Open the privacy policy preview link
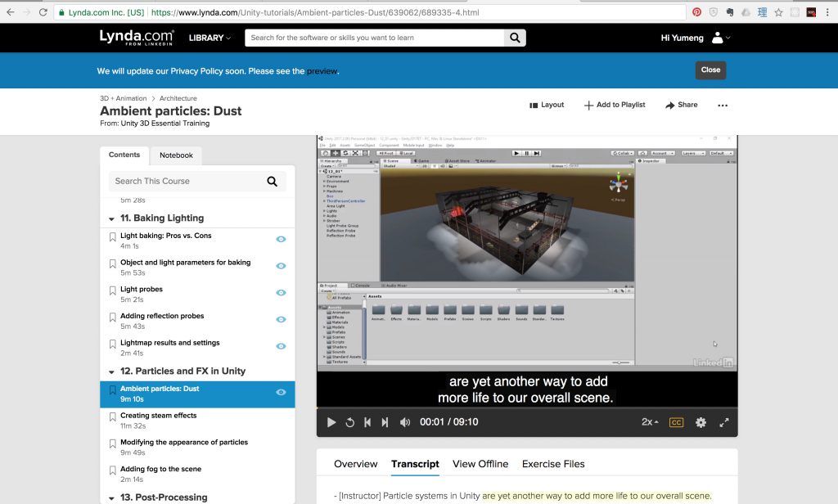Viewport: 838px width, 504px height. click(322, 71)
